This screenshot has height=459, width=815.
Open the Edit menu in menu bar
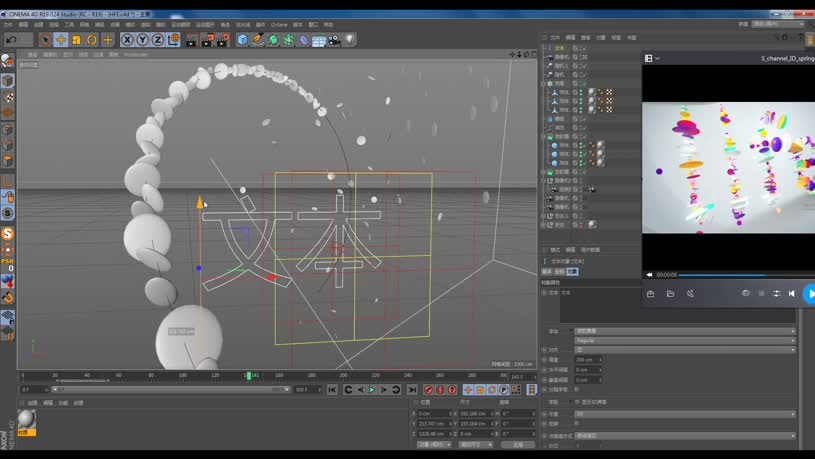pos(23,24)
